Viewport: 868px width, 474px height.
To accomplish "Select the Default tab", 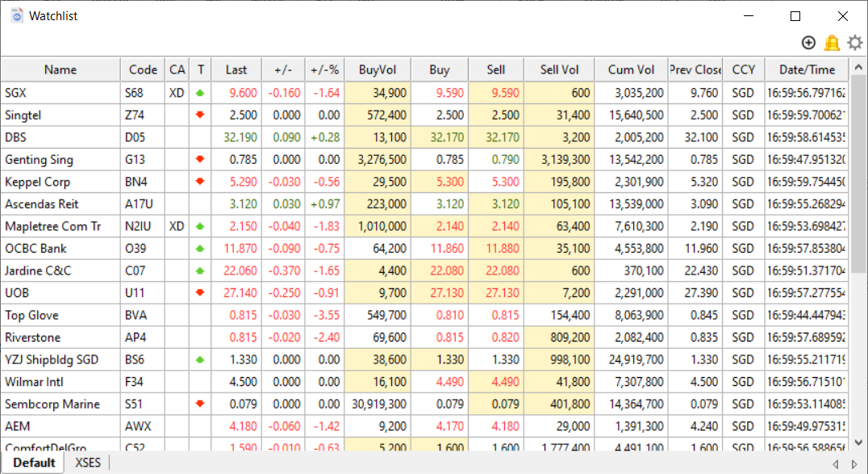I will click(x=34, y=463).
